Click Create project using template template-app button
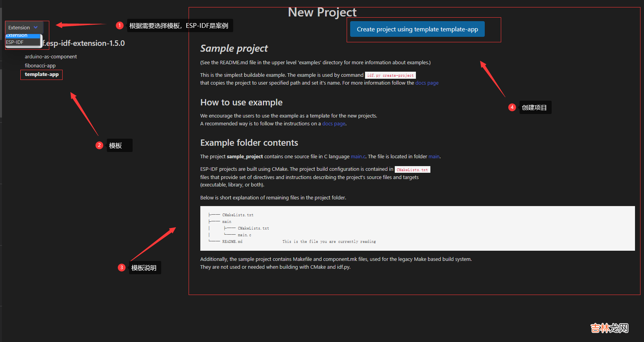 pos(417,29)
